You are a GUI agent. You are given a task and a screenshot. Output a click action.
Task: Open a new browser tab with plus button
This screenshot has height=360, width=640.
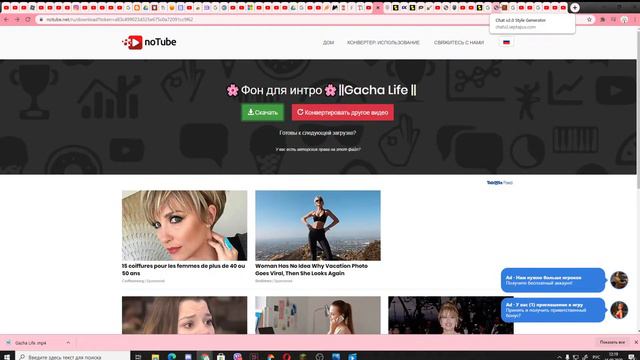click(575, 7)
